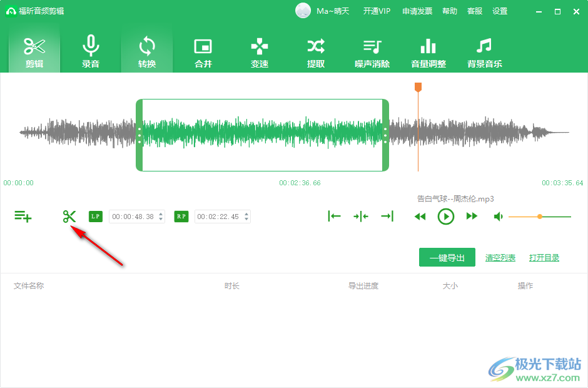Open the user avatar profile
Image resolution: width=588 pixels, height=388 pixels.
(303, 11)
